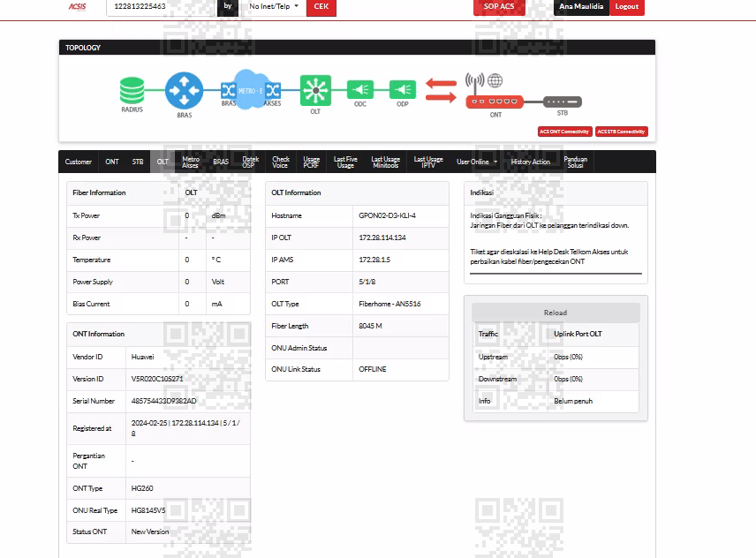The height and width of the screenshot is (558, 756).
Task: Click the ONU Real Type HG8145V5
Action: (148, 510)
